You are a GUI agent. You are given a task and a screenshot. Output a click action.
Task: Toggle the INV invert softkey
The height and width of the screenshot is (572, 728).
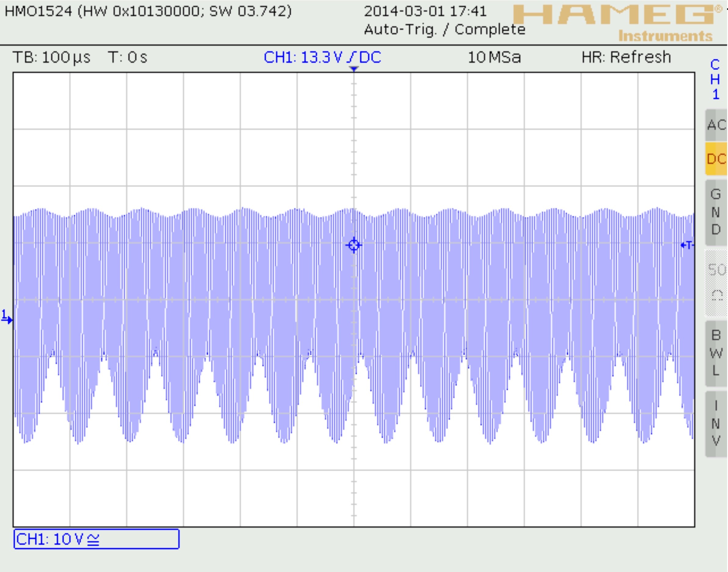coord(716,424)
